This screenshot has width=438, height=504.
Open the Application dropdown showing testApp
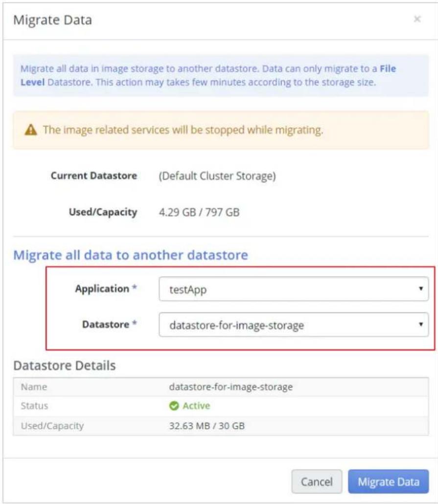tap(294, 289)
